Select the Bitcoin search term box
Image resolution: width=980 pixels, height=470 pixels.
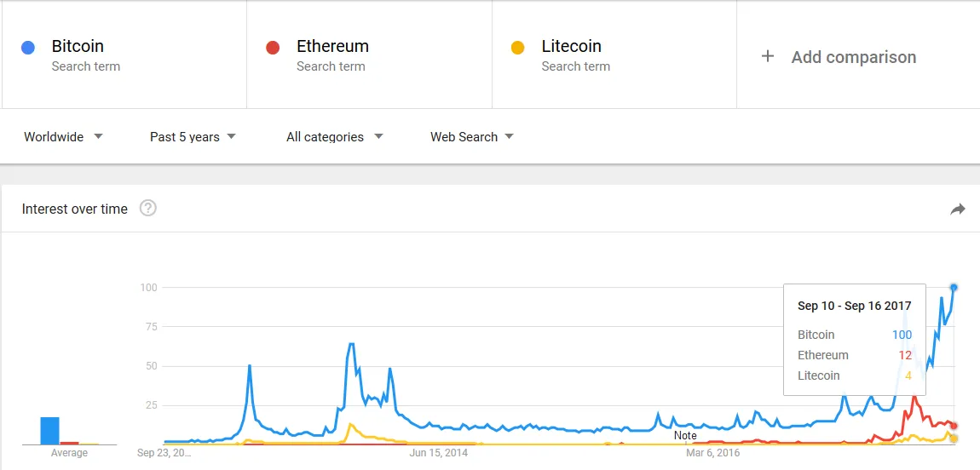point(124,54)
